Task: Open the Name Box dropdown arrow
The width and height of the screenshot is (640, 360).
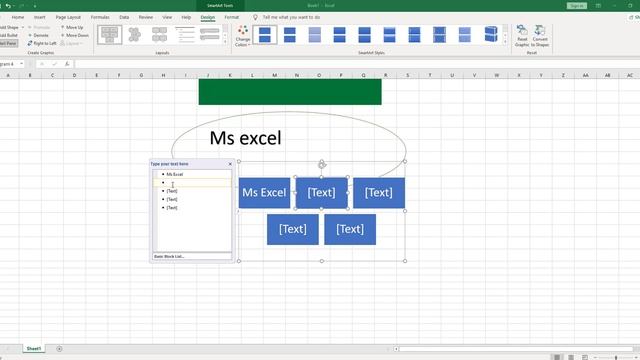Action: pyautogui.click(x=21, y=64)
